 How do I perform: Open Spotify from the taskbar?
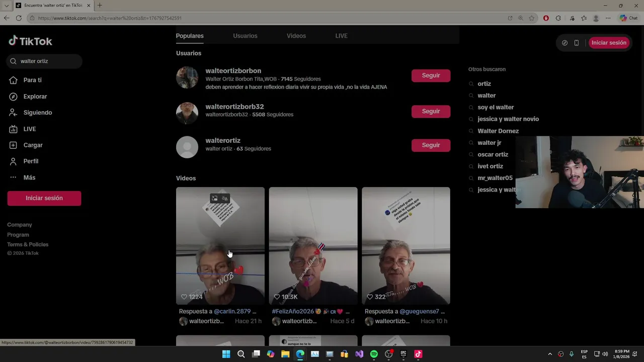pyautogui.click(x=374, y=354)
